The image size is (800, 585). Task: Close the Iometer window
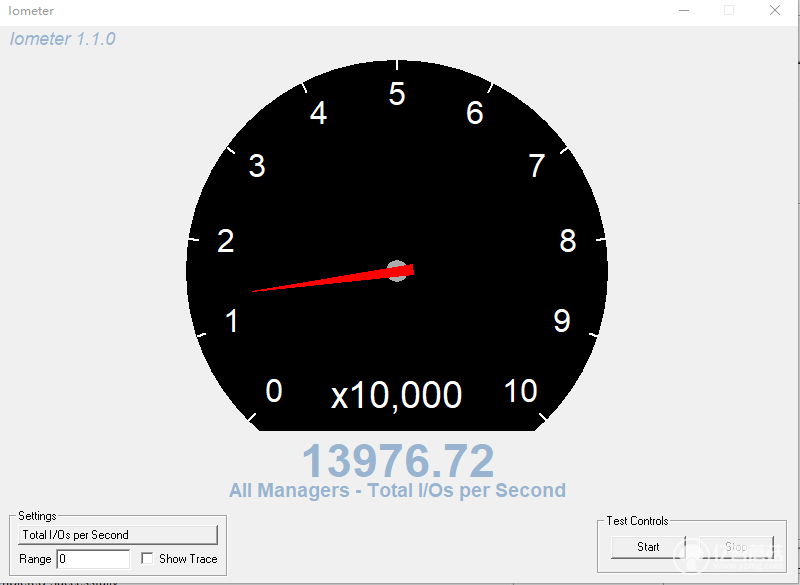(775, 11)
